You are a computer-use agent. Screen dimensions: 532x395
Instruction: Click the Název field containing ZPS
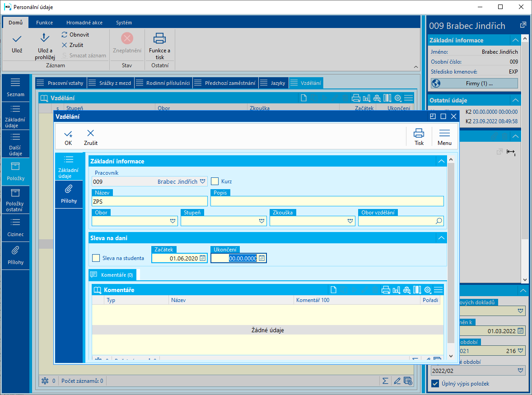click(149, 201)
